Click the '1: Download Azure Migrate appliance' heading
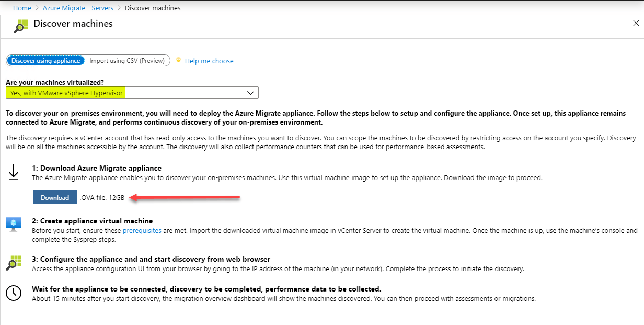 coord(97,169)
